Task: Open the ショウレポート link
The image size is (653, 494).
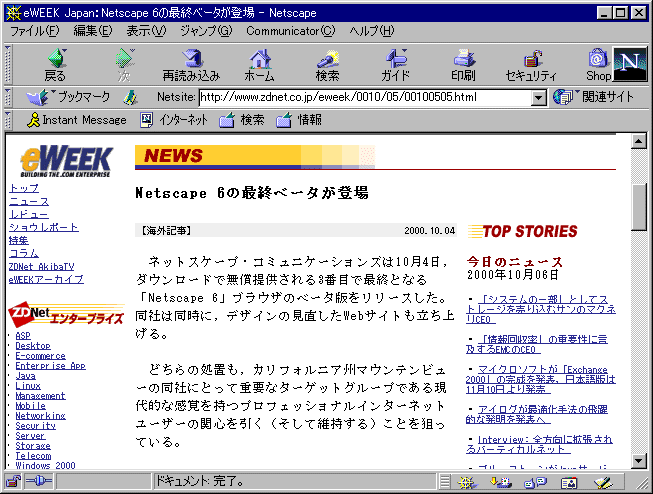Action: click(44, 227)
